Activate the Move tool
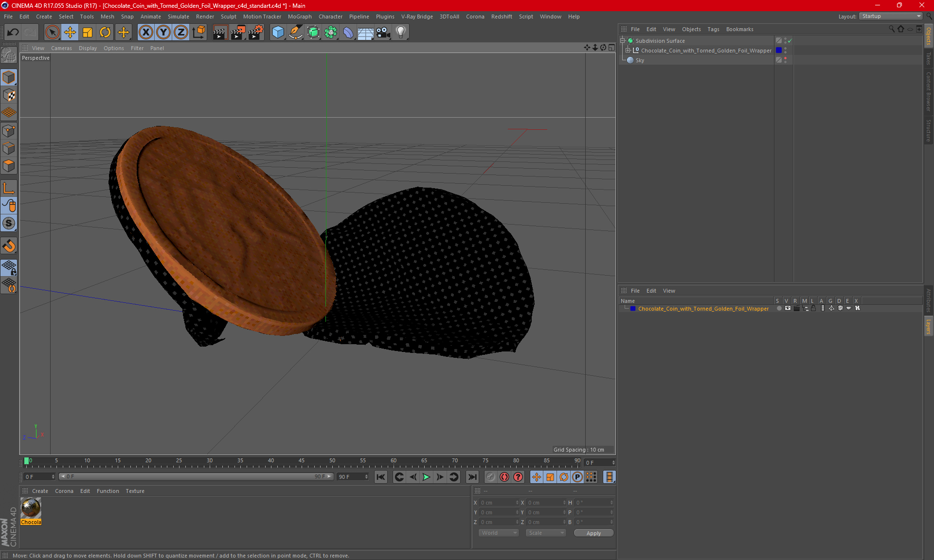The width and height of the screenshot is (934, 560). click(x=70, y=33)
